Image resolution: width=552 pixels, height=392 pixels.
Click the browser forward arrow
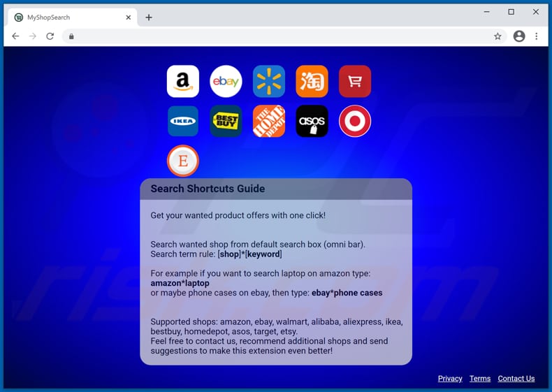click(x=33, y=36)
